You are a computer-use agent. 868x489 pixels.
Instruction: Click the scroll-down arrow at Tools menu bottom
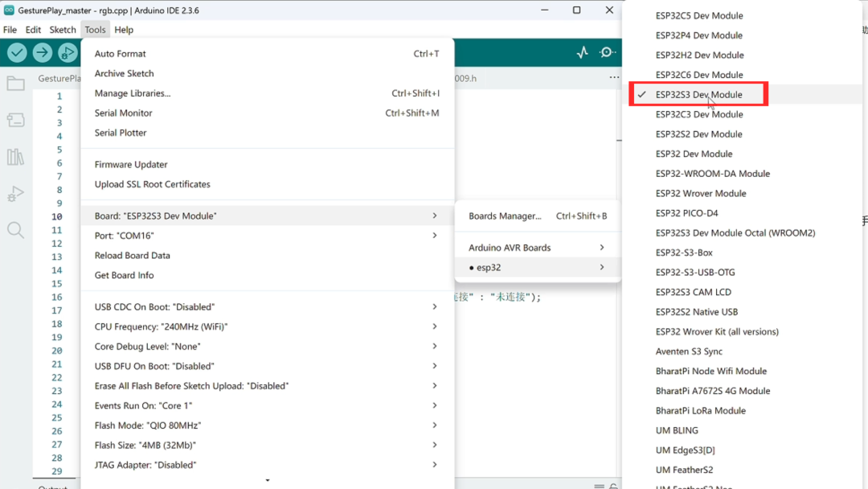tap(268, 480)
